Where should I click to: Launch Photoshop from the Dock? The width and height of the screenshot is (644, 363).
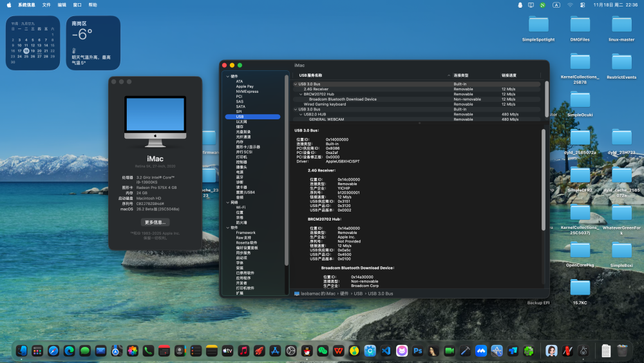[x=418, y=351]
